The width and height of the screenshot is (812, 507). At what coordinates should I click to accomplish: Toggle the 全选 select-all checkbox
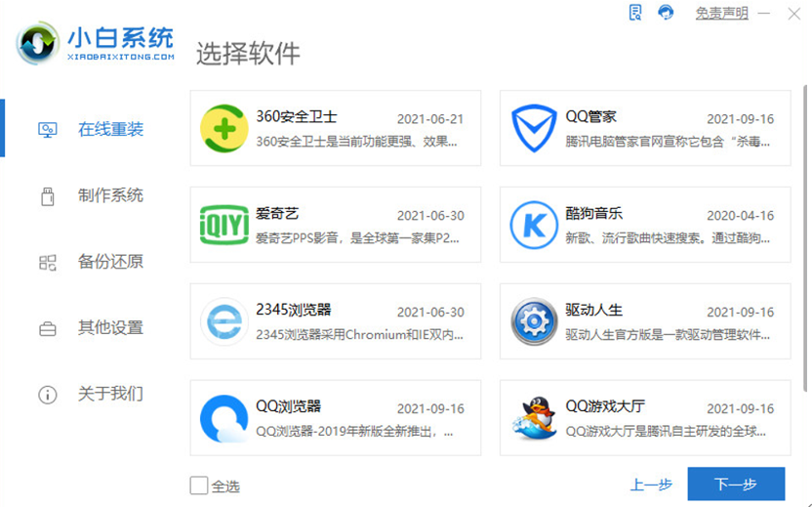(199, 486)
